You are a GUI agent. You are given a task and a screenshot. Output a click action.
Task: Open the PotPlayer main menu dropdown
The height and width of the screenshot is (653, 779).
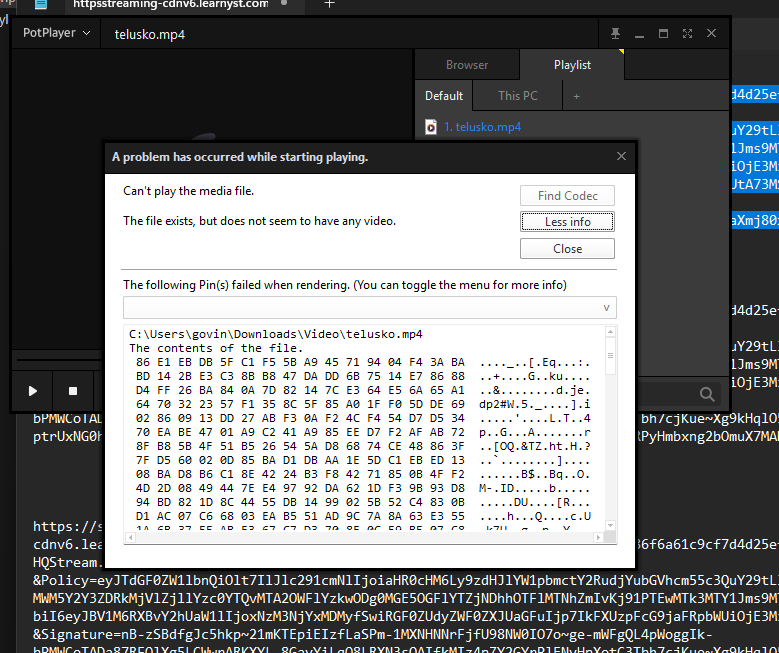coord(56,33)
